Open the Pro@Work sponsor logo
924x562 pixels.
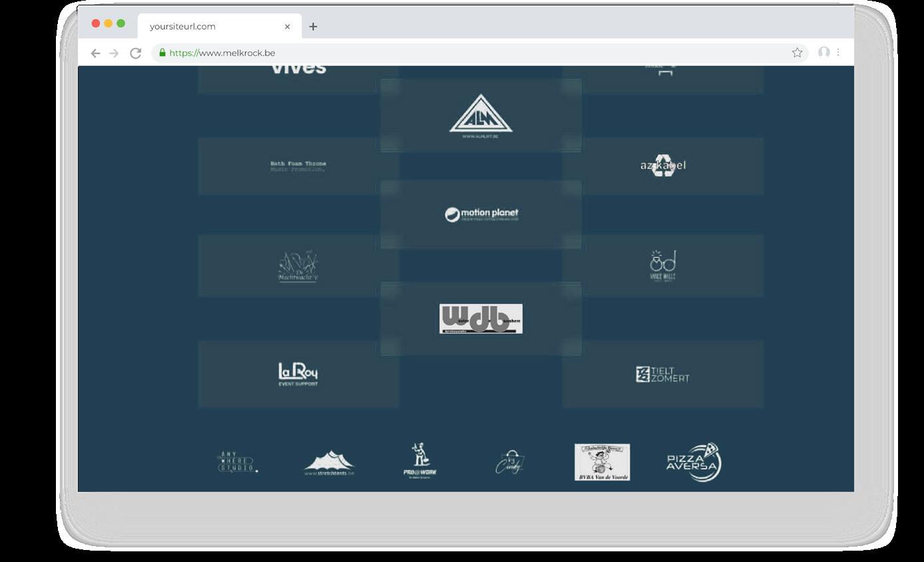[x=420, y=461]
